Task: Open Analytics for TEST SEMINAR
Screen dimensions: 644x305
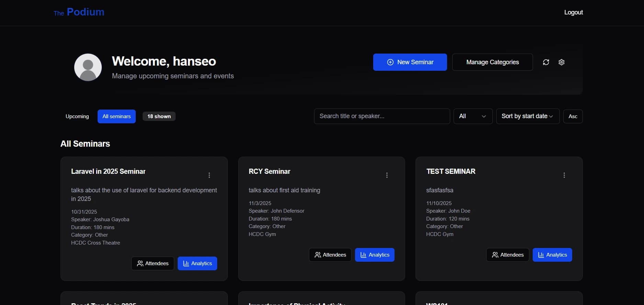Action: click(x=552, y=255)
